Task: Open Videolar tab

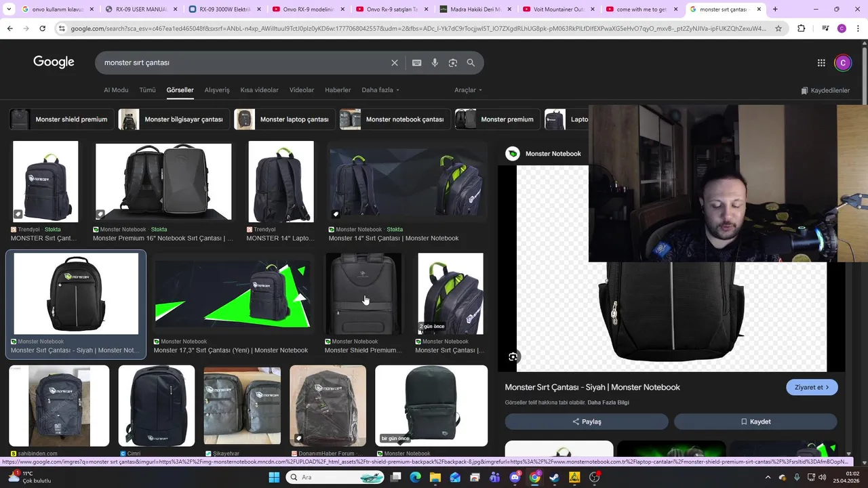Action: point(302,90)
